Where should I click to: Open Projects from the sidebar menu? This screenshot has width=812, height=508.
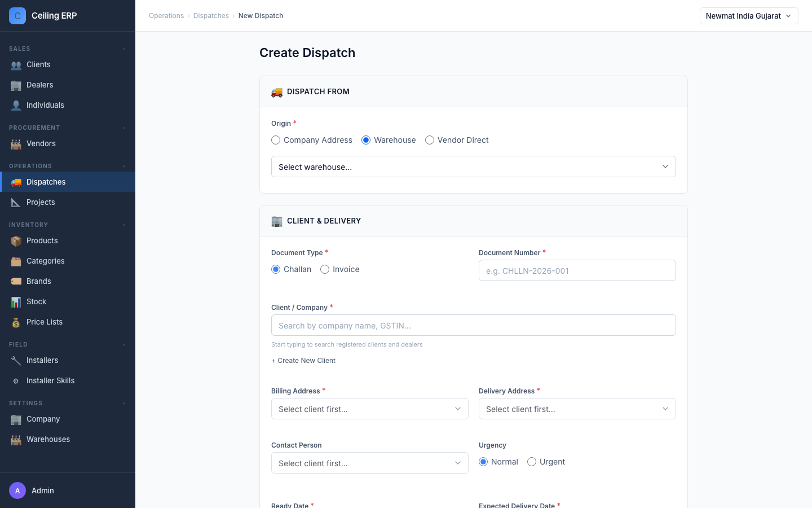coord(68,202)
